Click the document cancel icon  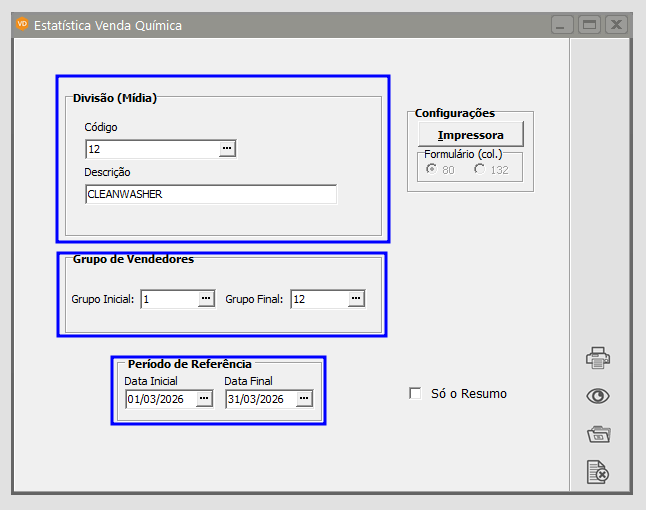(598, 472)
